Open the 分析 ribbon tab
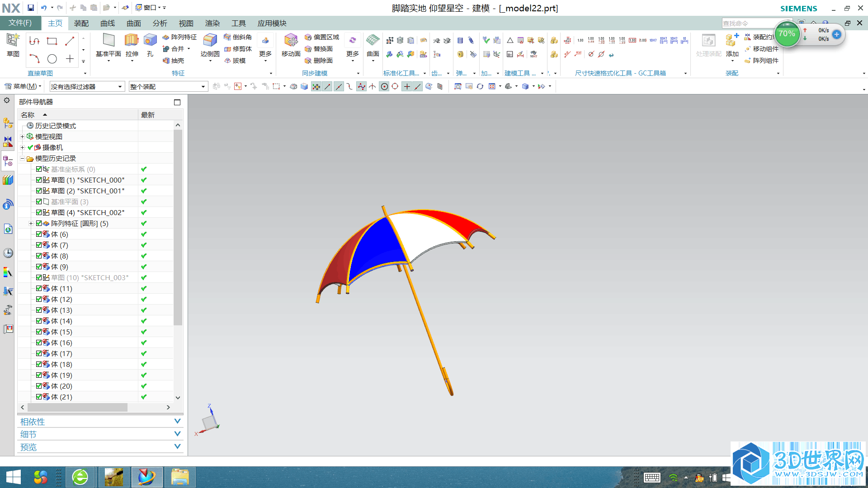The width and height of the screenshot is (868, 488). (160, 23)
